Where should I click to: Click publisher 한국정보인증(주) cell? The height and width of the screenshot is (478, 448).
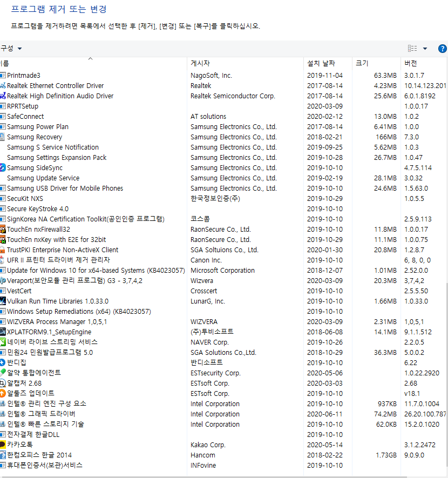click(x=215, y=198)
